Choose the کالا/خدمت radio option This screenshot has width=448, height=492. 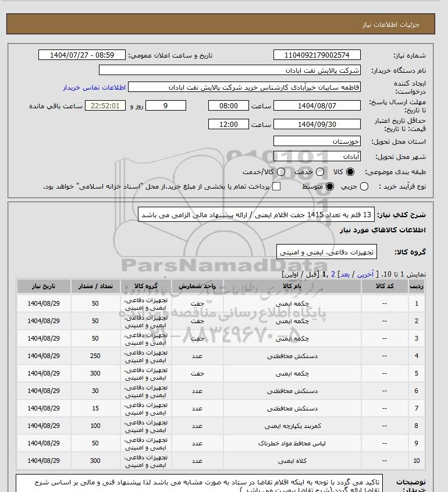281,172
